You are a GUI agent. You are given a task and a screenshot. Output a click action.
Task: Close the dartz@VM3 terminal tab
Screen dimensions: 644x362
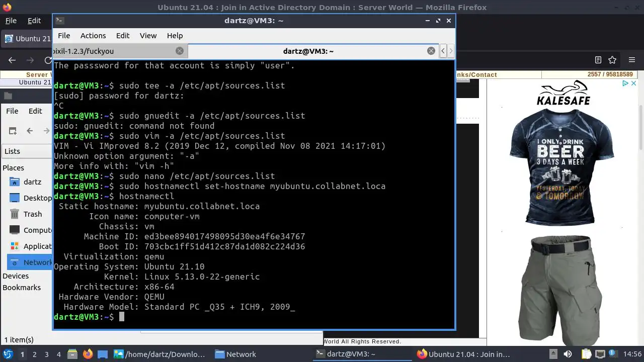[431, 51]
